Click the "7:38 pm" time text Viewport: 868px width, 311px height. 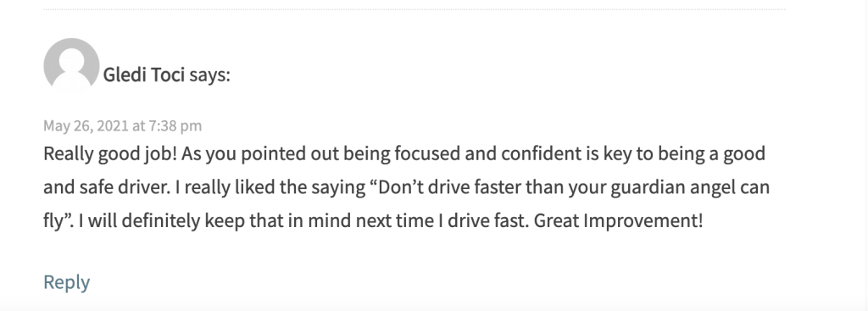click(x=175, y=125)
